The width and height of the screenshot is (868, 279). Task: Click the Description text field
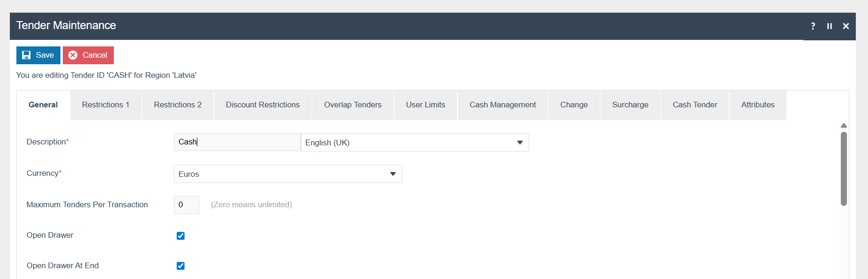[237, 142]
